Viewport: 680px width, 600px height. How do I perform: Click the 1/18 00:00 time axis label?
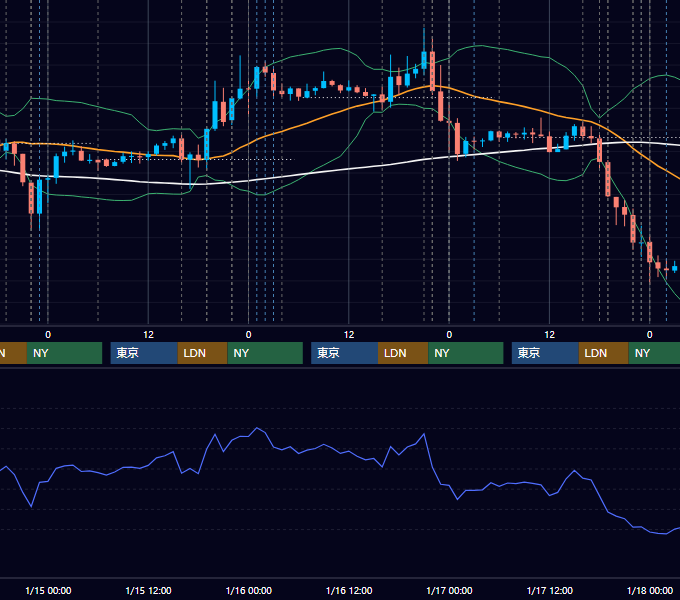point(650,590)
